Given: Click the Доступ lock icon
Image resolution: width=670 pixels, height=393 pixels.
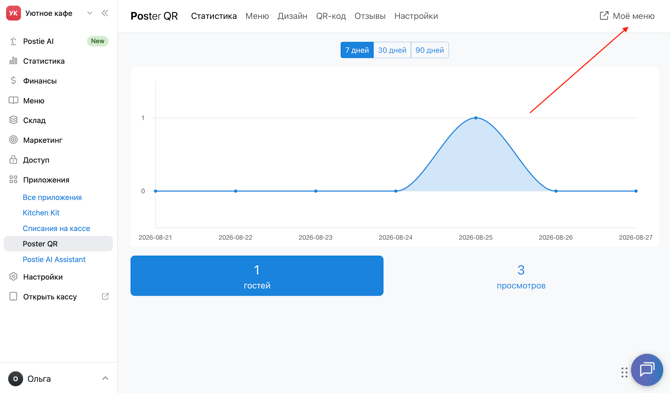Looking at the screenshot, I should coord(13,160).
